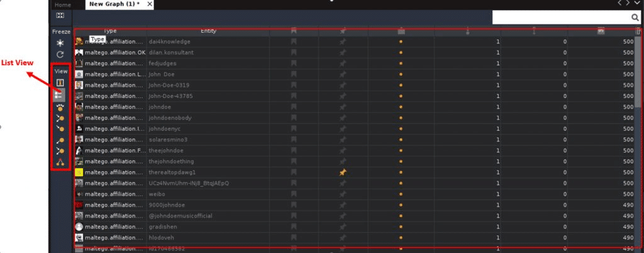Select the dai4knowledge entity

[169, 42]
